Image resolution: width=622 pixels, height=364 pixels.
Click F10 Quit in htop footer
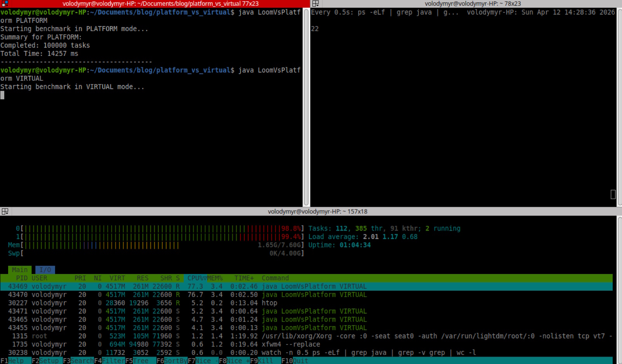coord(294,361)
